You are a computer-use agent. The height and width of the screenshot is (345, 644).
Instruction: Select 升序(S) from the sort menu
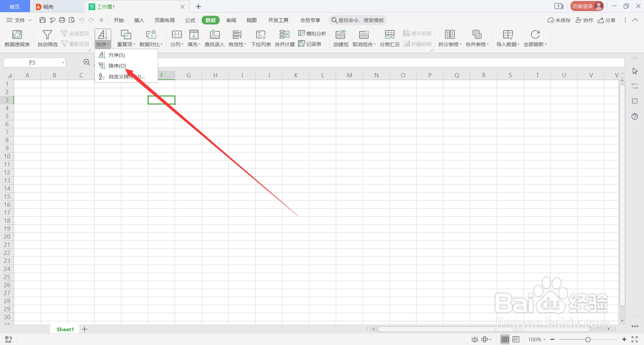pyautogui.click(x=126, y=55)
